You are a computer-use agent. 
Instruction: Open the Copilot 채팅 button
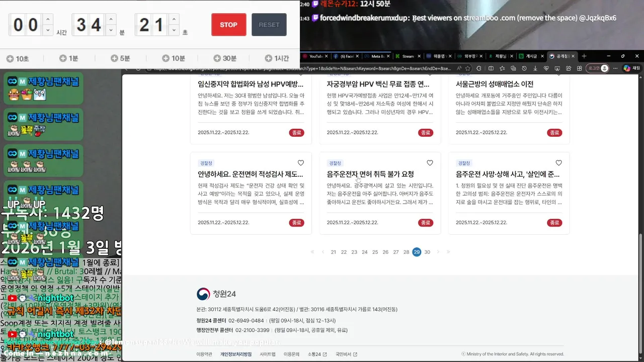pyautogui.click(x=632, y=68)
